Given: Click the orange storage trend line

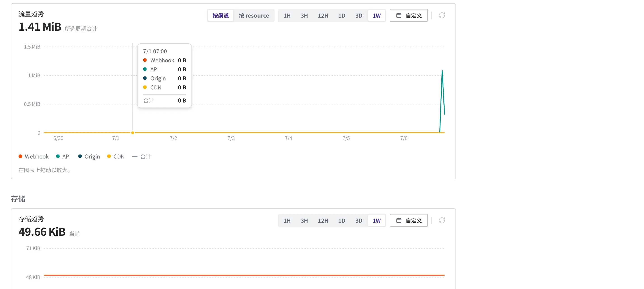Looking at the screenshot, I should [x=244, y=275].
